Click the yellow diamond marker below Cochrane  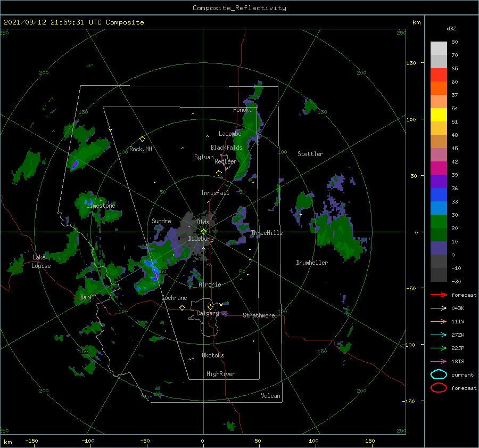tap(182, 307)
